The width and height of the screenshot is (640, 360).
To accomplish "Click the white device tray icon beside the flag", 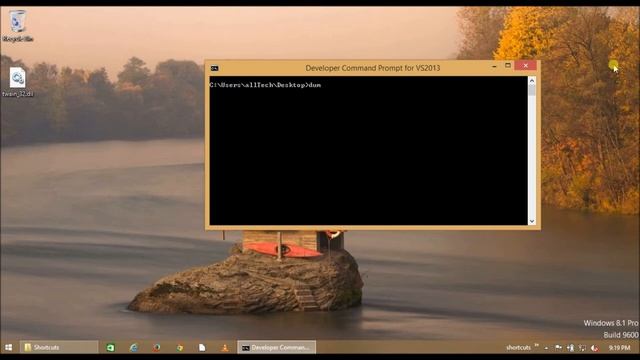I will point(571,348).
